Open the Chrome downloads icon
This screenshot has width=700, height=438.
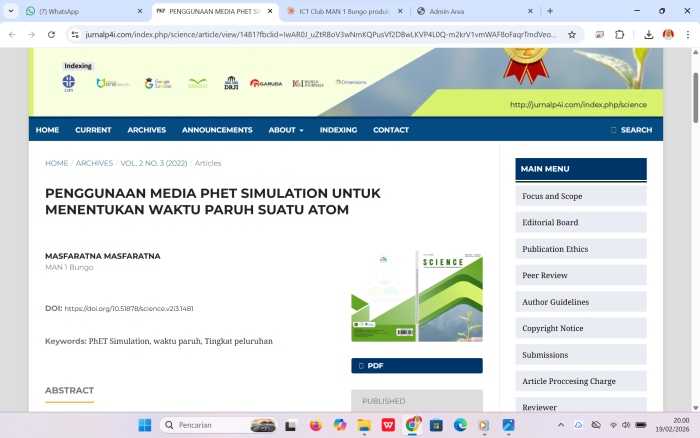pos(649,34)
